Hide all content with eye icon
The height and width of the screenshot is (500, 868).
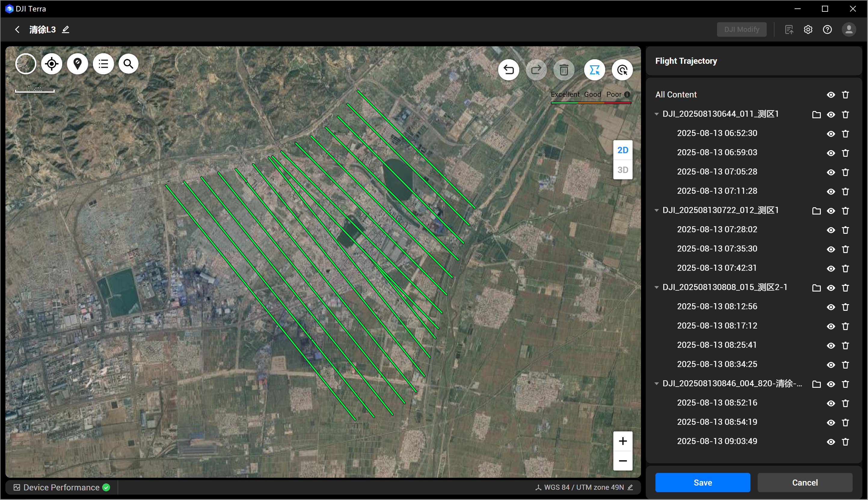pos(831,95)
